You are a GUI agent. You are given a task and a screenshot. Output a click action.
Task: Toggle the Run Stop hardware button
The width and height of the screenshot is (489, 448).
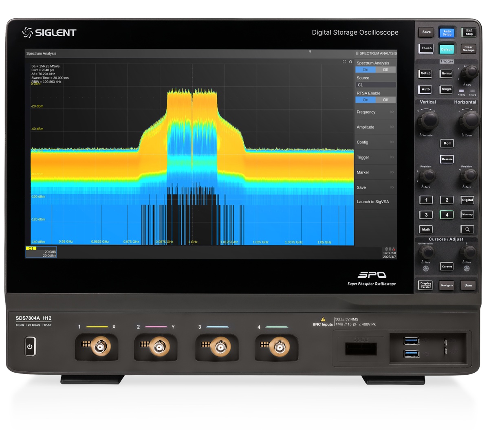tap(469, 32)
